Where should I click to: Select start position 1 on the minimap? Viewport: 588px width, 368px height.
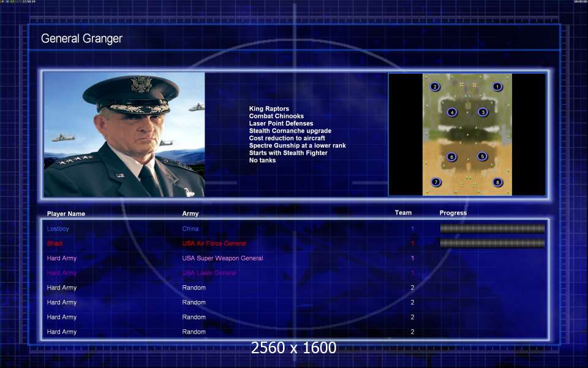pos(497,86)
